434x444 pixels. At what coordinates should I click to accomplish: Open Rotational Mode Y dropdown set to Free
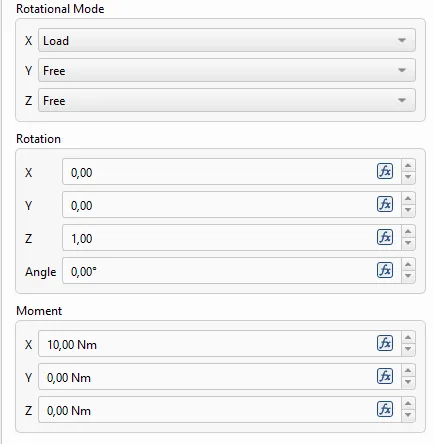[227, 70]
